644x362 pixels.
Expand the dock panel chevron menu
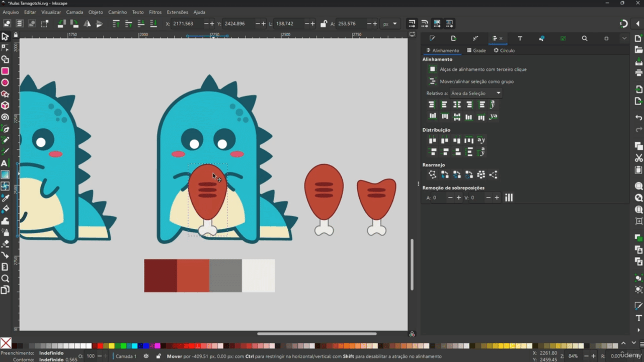pyautogui.click(x=624, y=38)
